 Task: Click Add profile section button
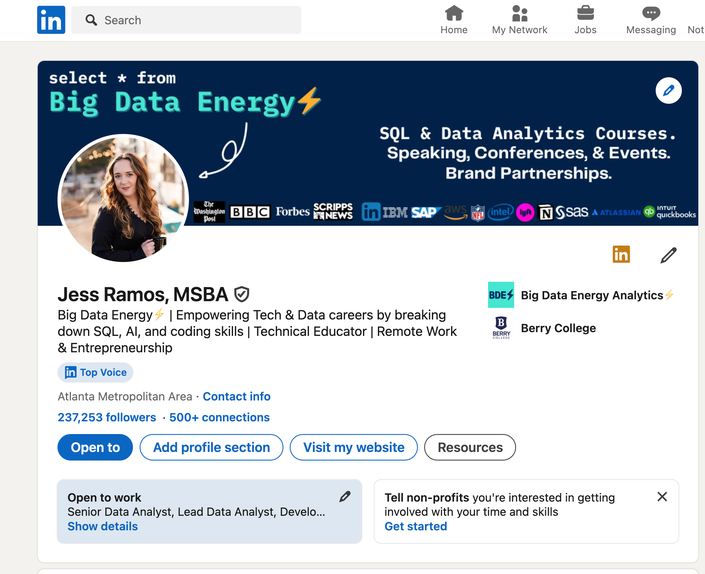pyautogui.click(x=211, y=447)
